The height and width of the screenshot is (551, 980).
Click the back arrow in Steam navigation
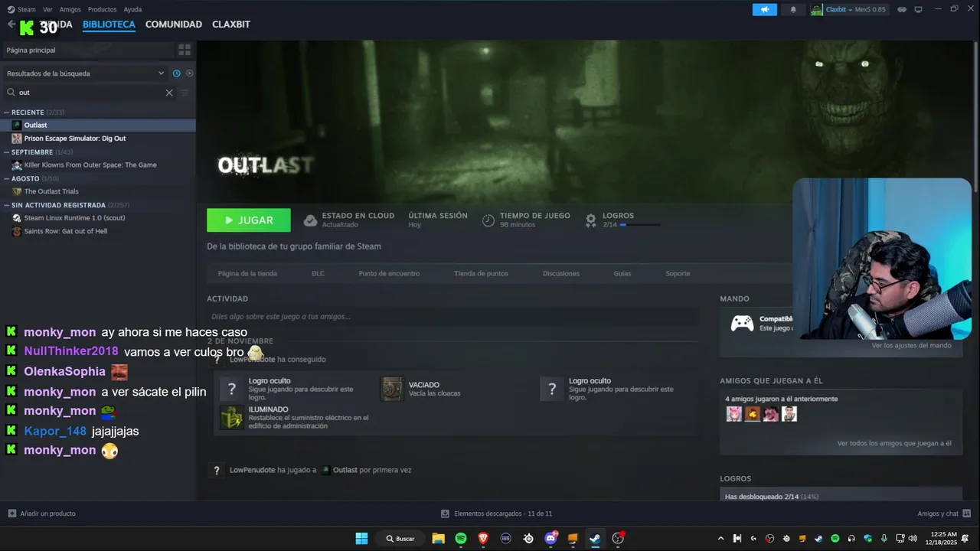[11, 24]
